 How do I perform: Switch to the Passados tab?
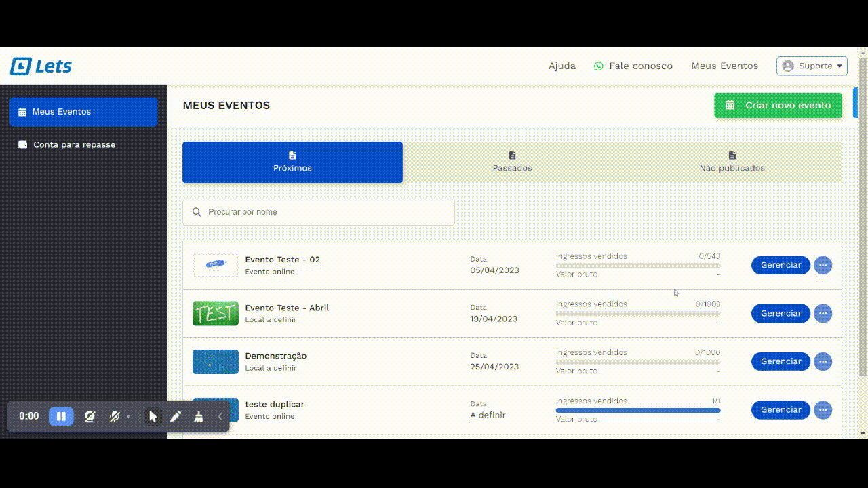512,162
